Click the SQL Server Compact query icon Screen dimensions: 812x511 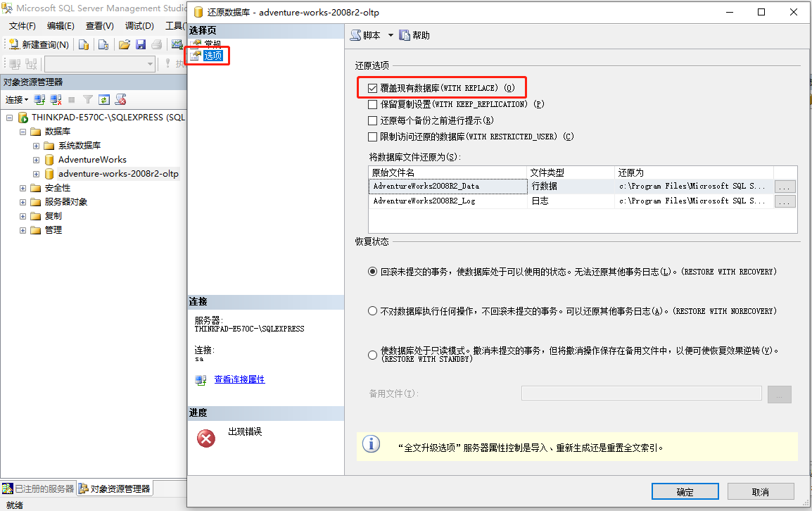point(103,44)
